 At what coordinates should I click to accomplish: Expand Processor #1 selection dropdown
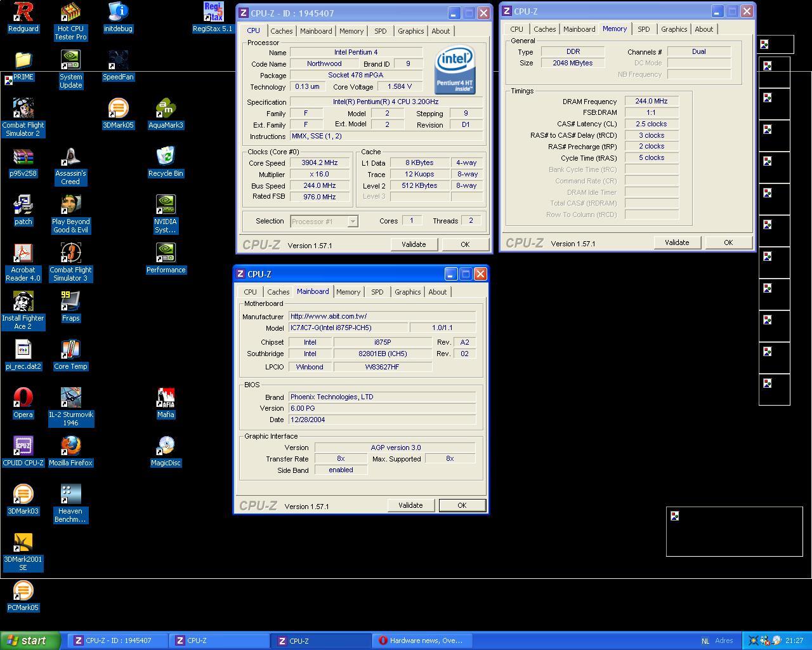pos(352,222)
